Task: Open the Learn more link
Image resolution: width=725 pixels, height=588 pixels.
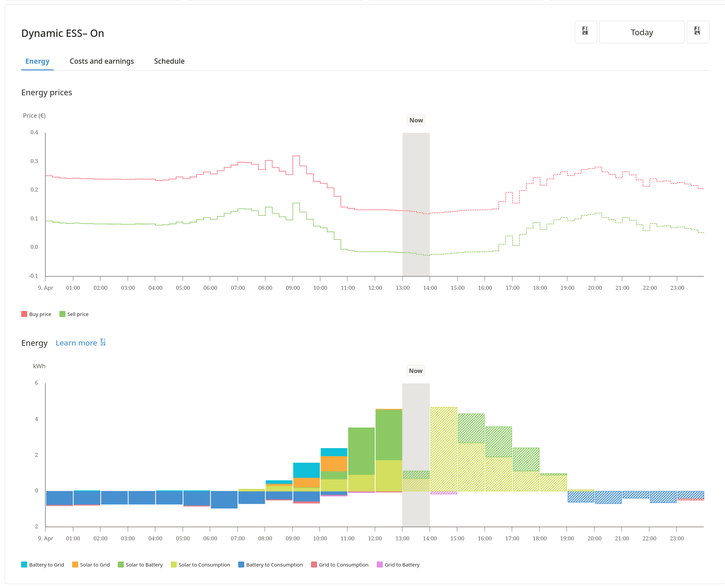Action: tap(76, 343)
